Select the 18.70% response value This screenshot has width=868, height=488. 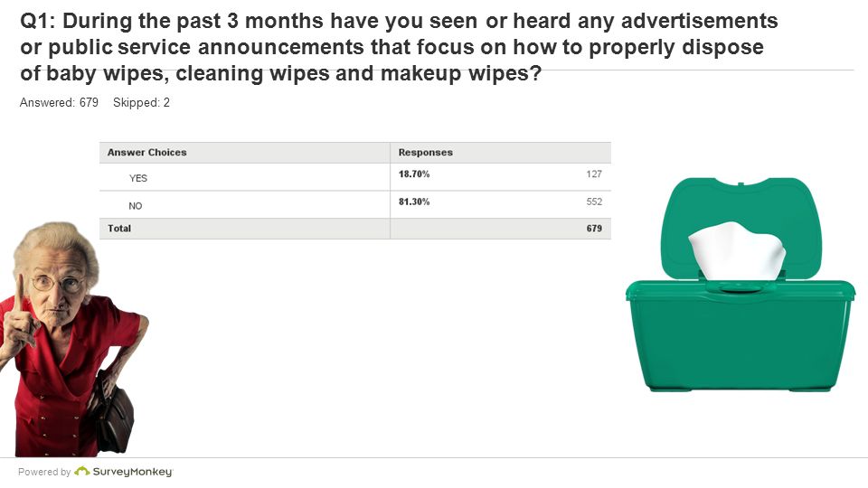point(414,174)
